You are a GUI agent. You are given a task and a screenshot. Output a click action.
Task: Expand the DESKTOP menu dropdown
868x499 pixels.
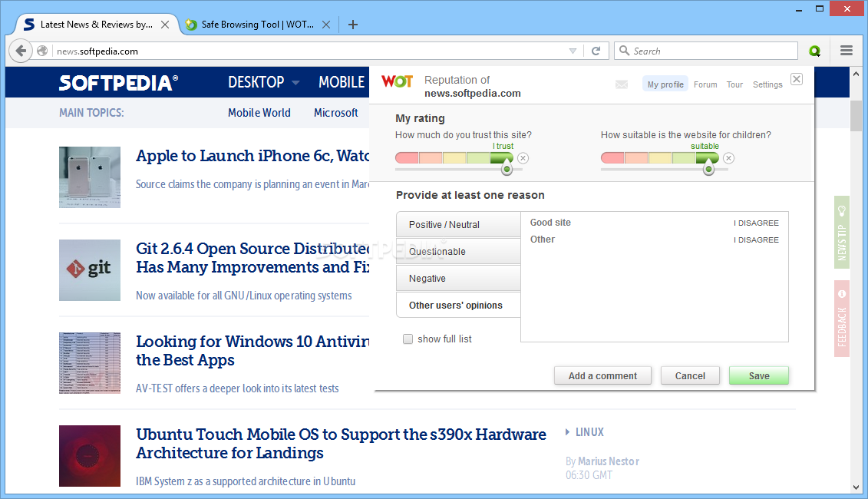(x=295, y=82)
